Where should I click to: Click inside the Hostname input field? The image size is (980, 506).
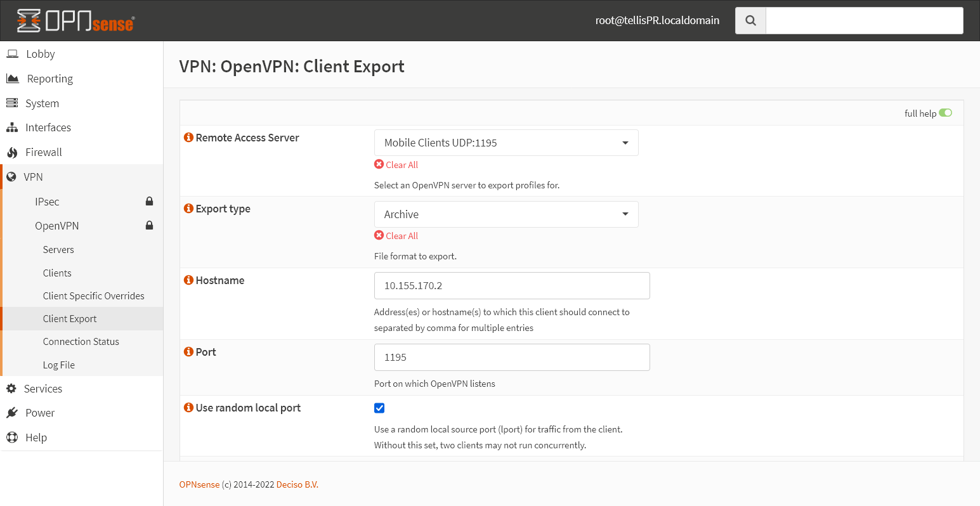(511, 285)
